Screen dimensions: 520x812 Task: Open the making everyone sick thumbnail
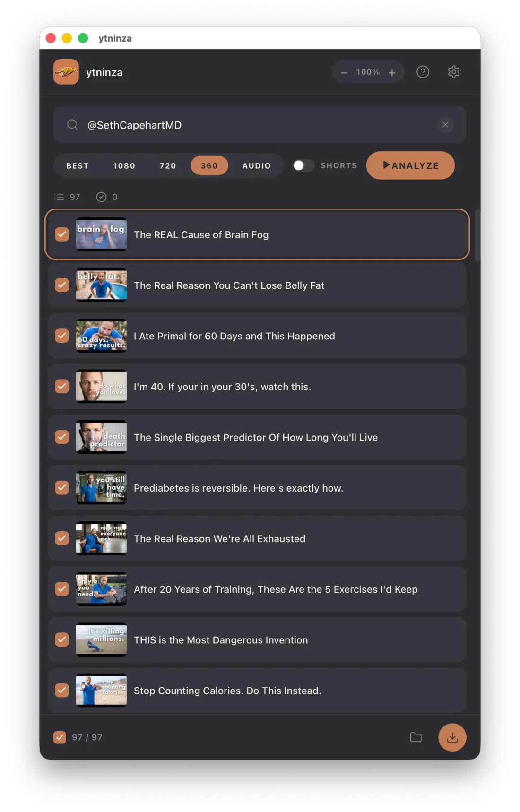coord(101,538)
